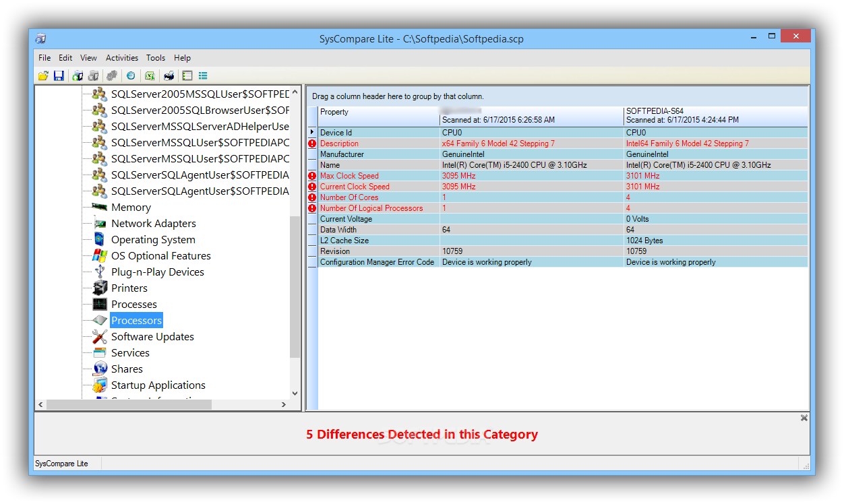Click the tree horizontal scrollbar thumb

(x=129, y=405)
